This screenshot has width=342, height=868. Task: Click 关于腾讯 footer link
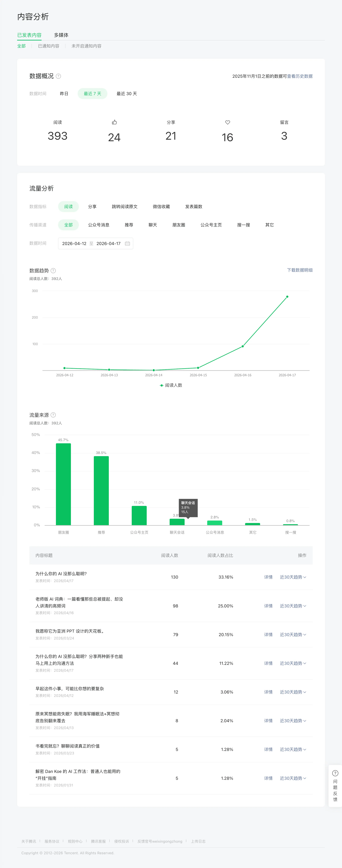point(29,841)
